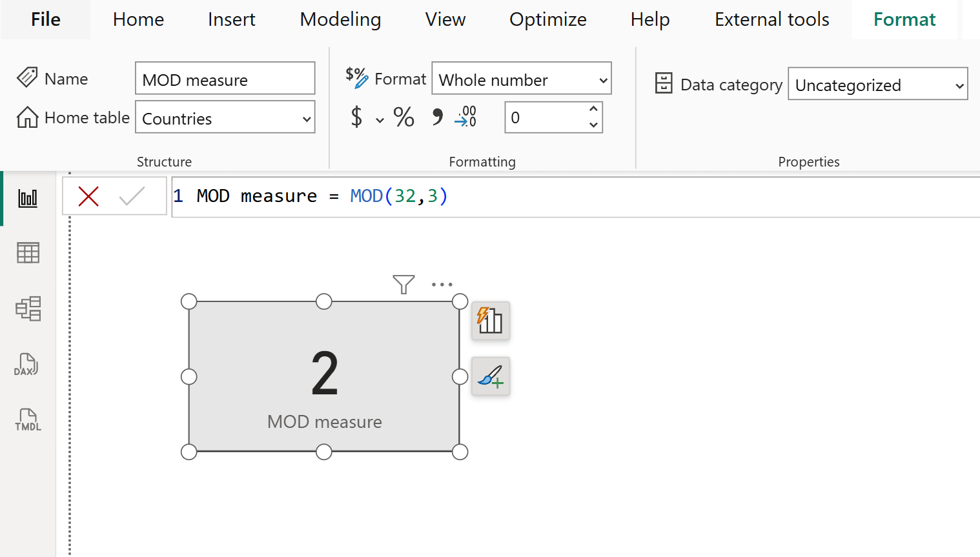This screenshot has height=557, width=980.
Task: Open the filter icon above the card visual
Action: 403,284
